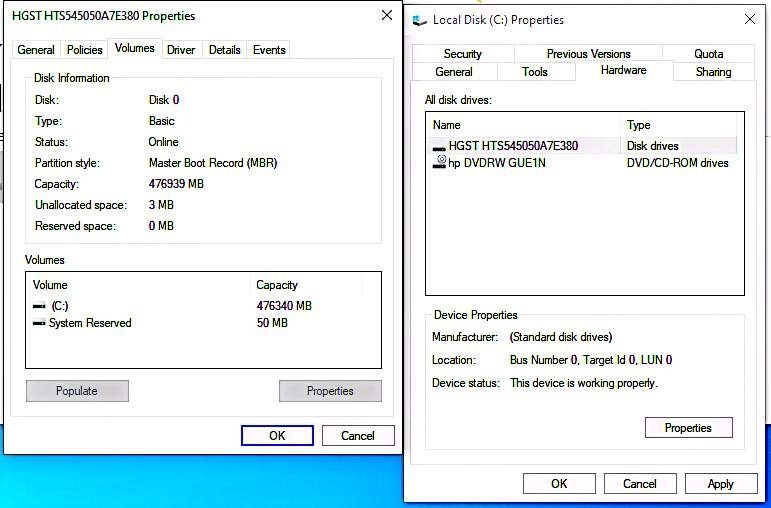Open General tab in Local Disk (C:) Properties
Screen dimensions: 771x508
[x=454, y=72]
